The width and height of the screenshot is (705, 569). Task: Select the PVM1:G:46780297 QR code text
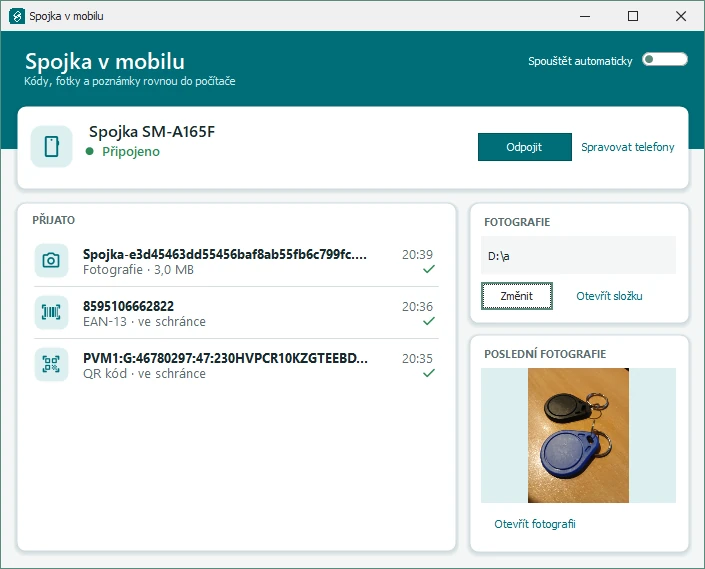[225, 358]
